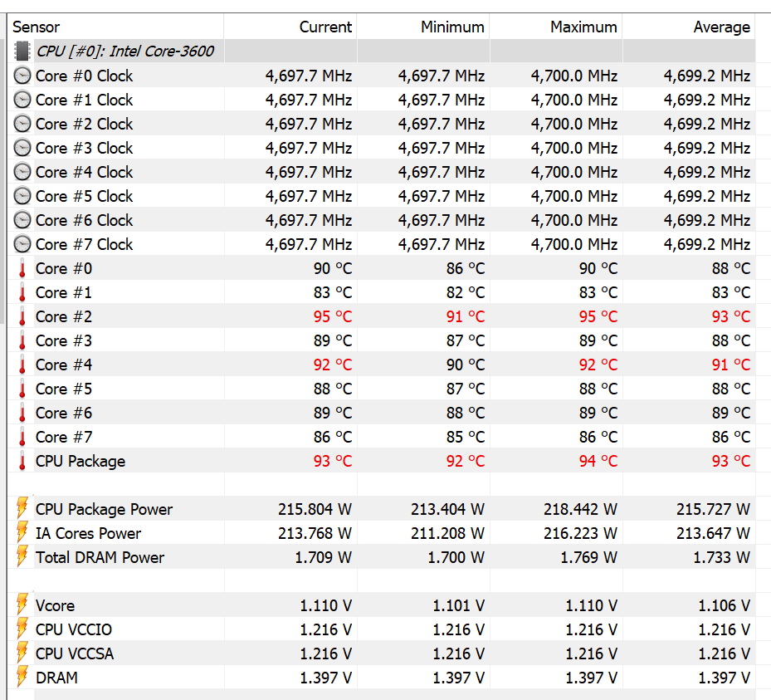Image resolution: width=771 pixels, height=700 pixels.
Task: Click the Core #7 minimum value 85 °C
Action: coord(466,438)
